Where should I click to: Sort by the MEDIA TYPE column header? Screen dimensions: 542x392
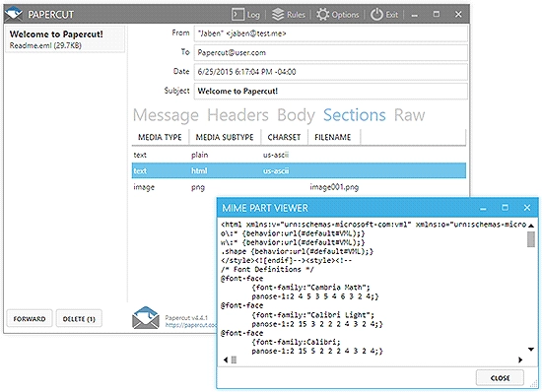point(160,137)
